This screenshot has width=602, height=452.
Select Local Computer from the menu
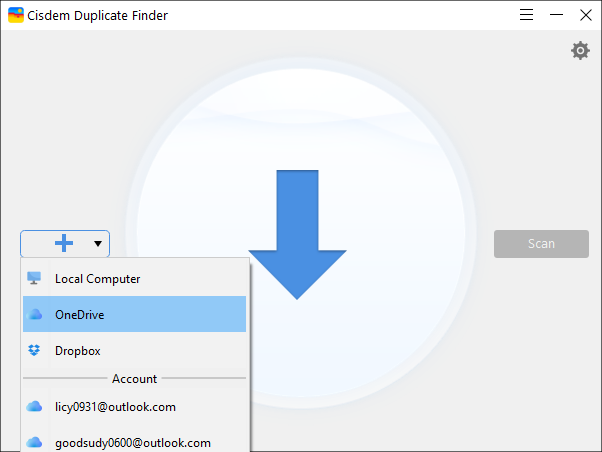[x=134, y=278]
